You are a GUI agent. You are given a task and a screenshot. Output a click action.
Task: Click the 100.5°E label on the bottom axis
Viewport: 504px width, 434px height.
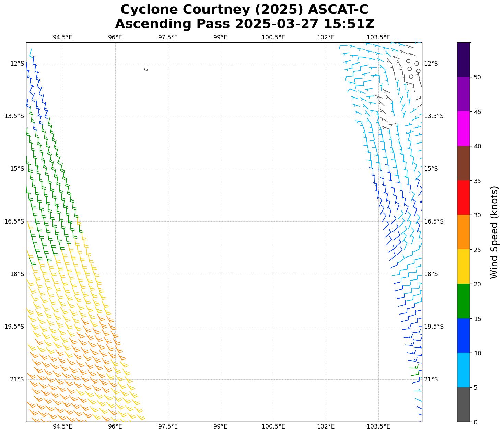(x=273, y=426)
